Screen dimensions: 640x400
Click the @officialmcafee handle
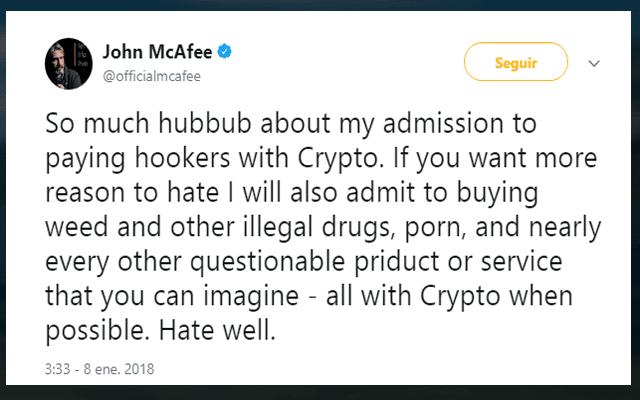pyautogui.click(x=148, y=72)
